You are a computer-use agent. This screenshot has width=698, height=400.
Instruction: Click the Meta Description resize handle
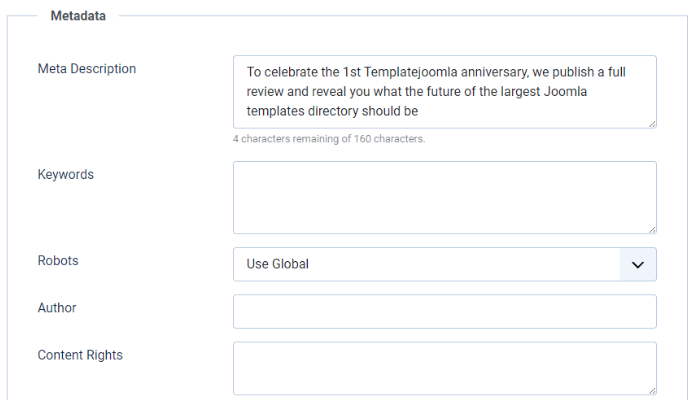651,123
